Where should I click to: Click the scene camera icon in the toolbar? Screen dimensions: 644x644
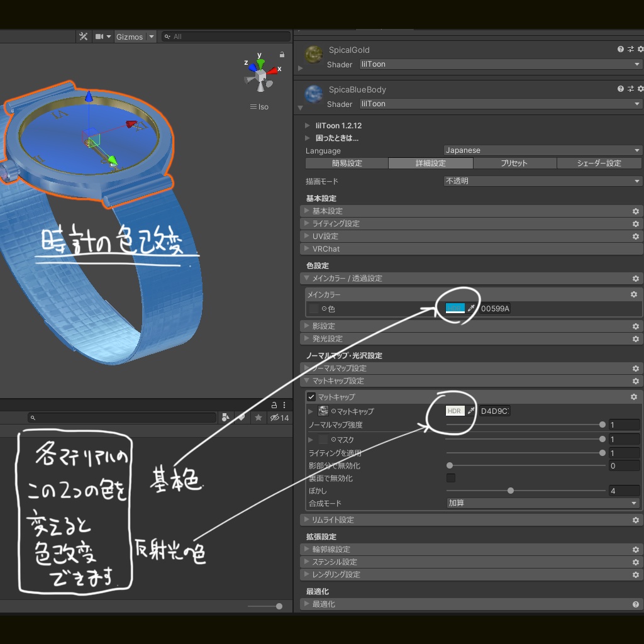[x=99, y=36]
